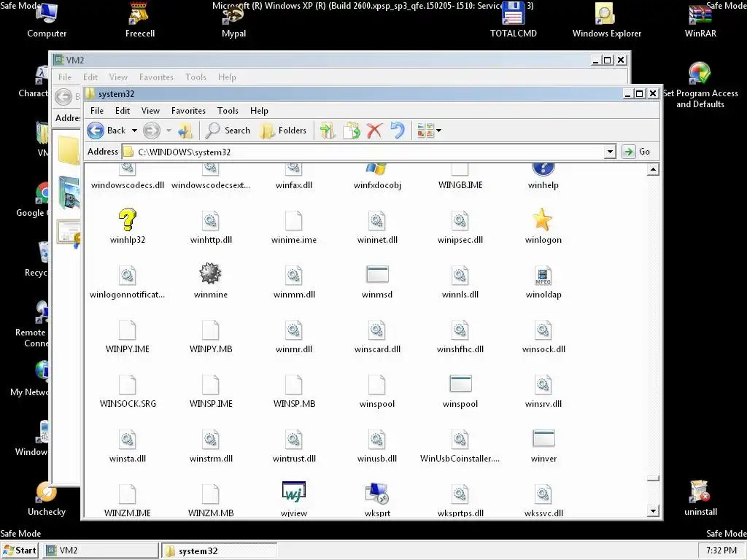Open Edit menu in system32 window
This screenshot has width=747, height=560.
coord(123,111)
